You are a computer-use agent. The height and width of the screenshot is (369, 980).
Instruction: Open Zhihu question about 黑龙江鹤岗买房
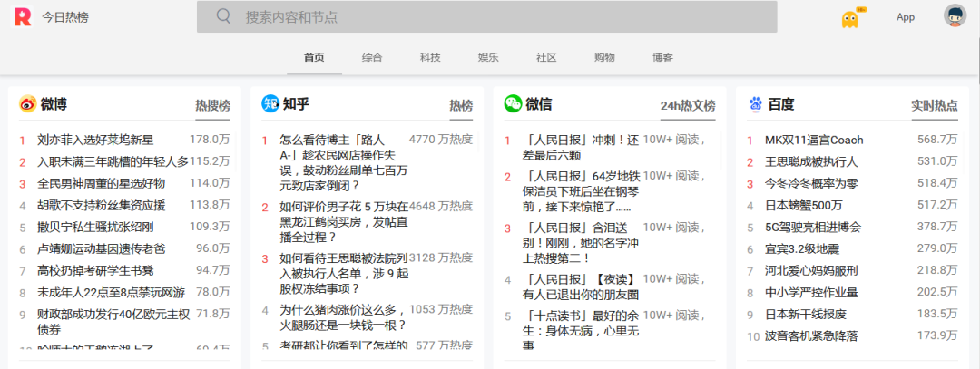tap(344, 221)
